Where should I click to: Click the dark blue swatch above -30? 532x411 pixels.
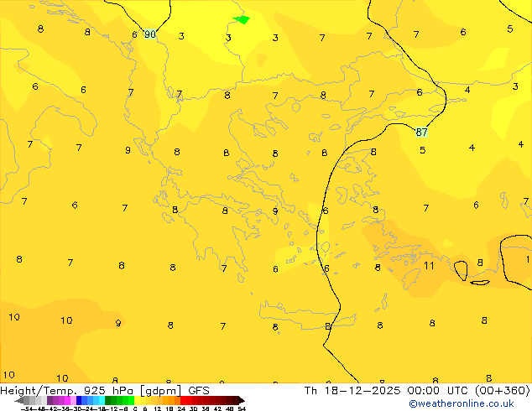[x=79, y=400]
